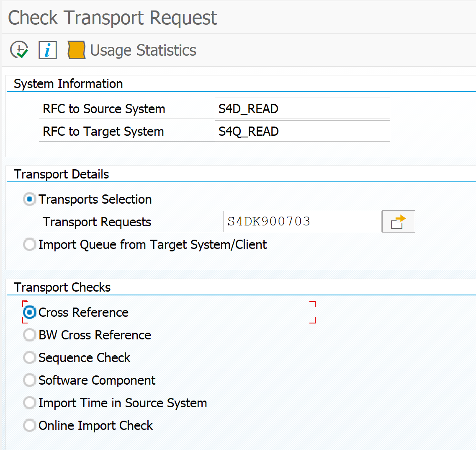The width and height of the screenshot is (476, 450).
Task: Pick Import Time in Source System
Action: (29, 403)
